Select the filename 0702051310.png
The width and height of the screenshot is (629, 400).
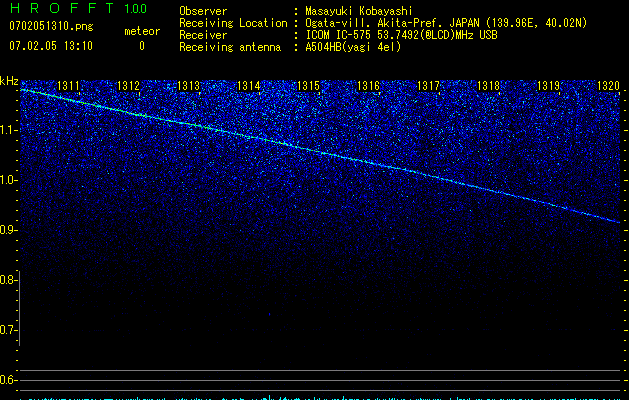51,26
